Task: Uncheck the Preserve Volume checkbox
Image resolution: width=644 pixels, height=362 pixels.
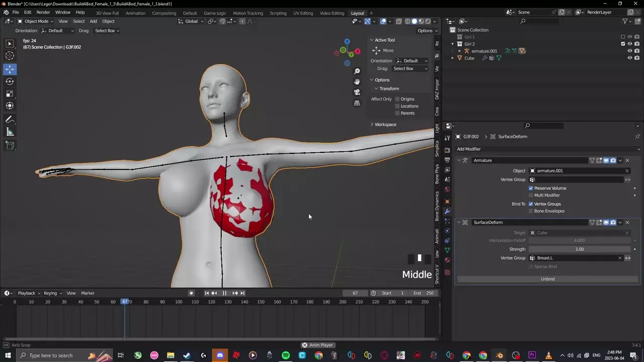Action: [x=531, y=188]
